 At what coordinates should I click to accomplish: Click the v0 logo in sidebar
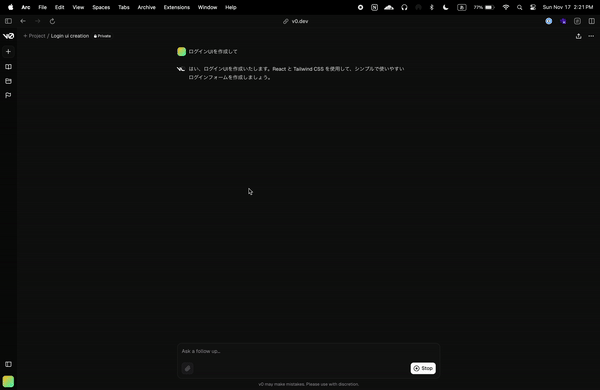8,36
